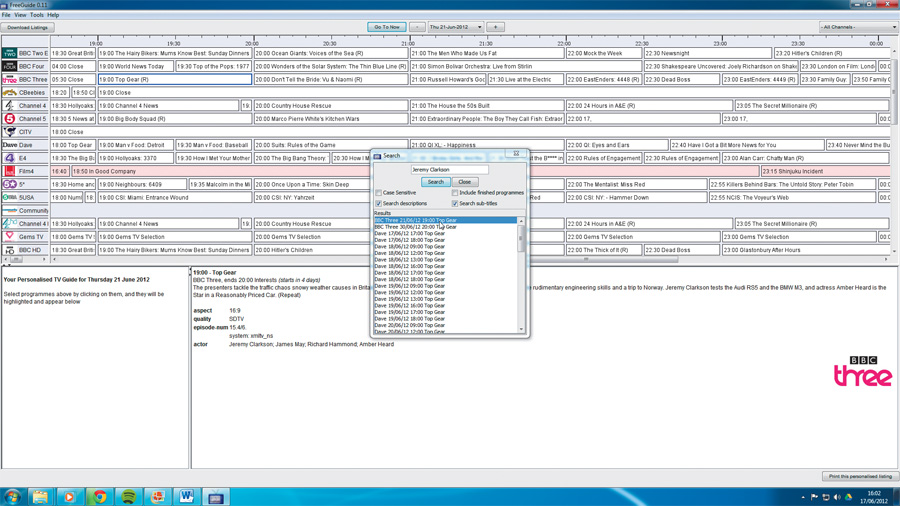Click the Download Listings button
The image size is (900, 506).
tap(28, 28)
